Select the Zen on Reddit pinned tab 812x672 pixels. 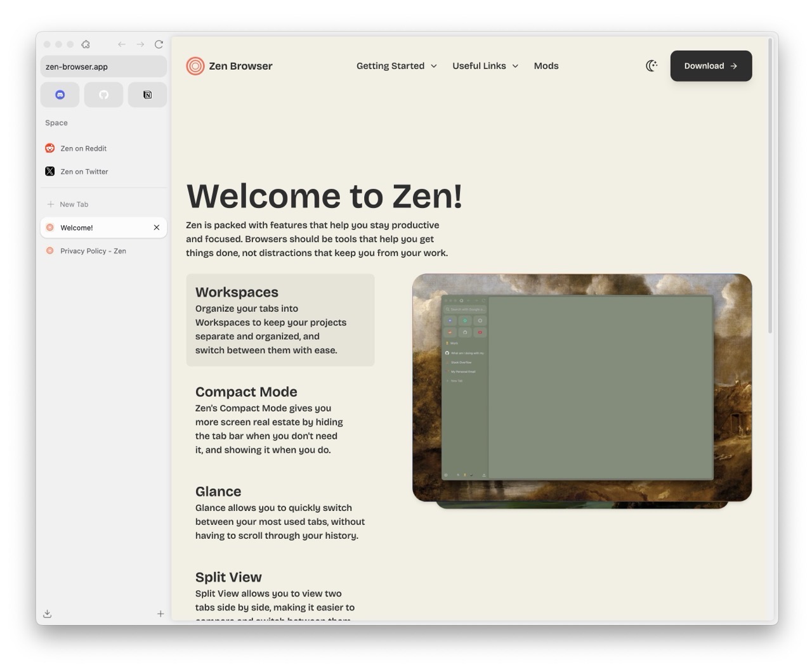[103, 148]
